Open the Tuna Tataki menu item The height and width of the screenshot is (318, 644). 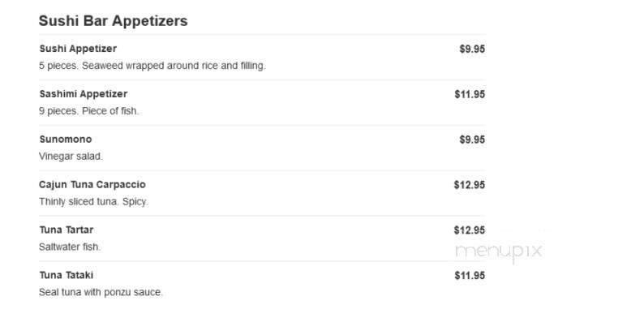click(x=67, y=275)
